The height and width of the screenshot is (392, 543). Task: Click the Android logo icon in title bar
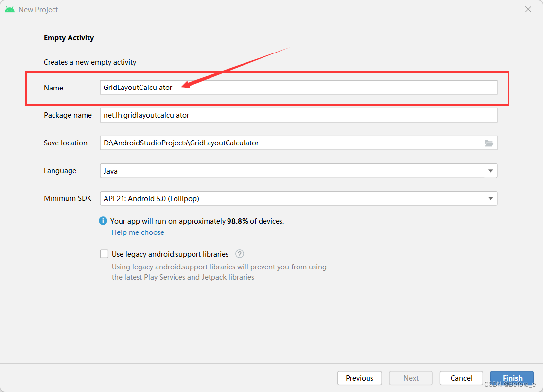(x=10, y=9)
